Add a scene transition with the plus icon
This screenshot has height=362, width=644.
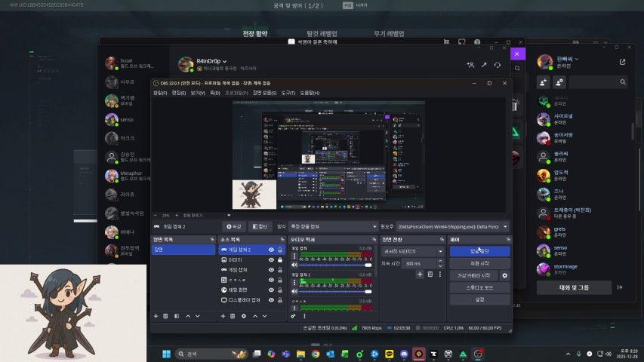(x=420, y=275)
